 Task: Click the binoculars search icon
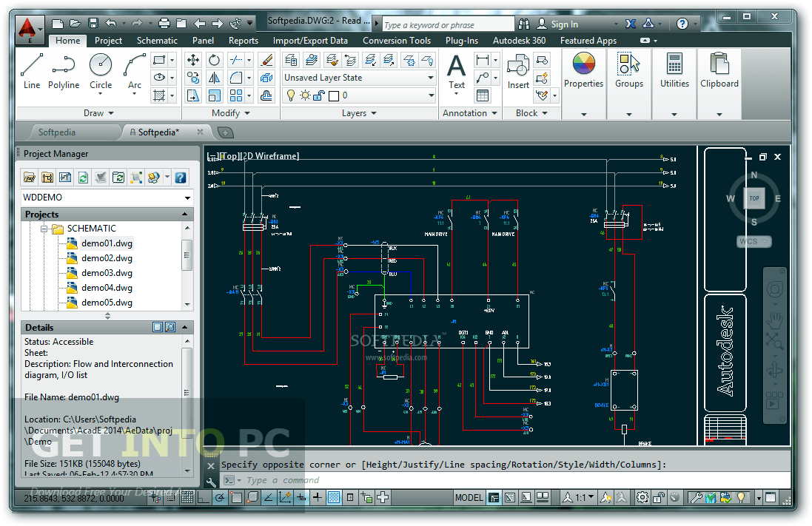click(x=524, y=24)
